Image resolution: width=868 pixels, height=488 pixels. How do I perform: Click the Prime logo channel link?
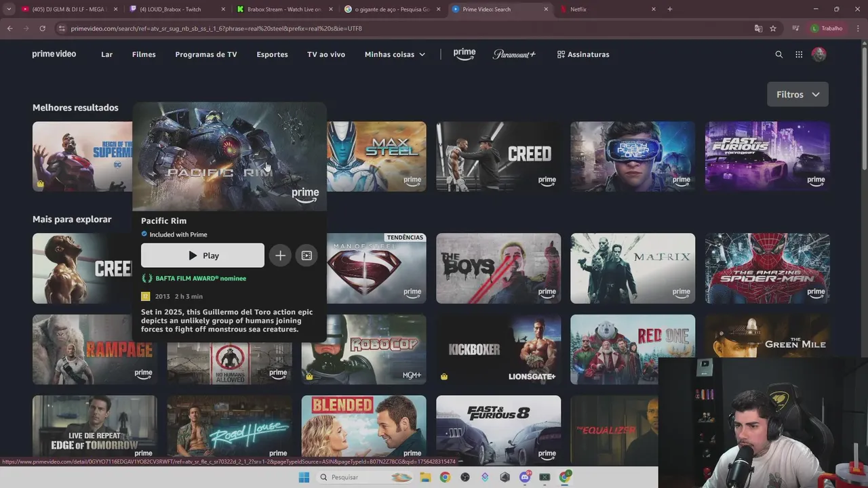[465, 54]
